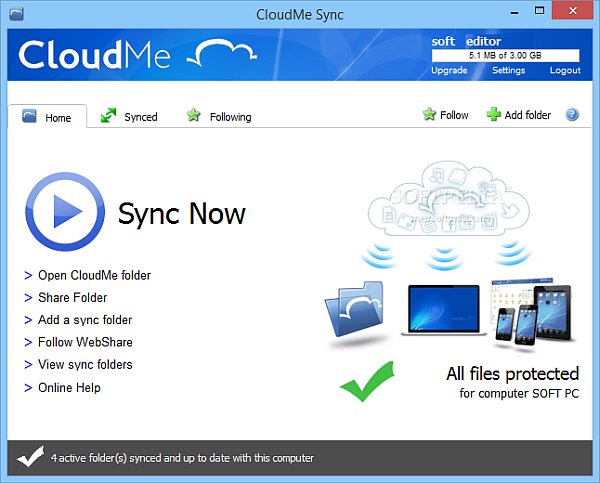The width and height of the screenshot is (600, 483).
Task: Click Follow WebShare link
Action: pyautogui.click(x=84, y=342)
